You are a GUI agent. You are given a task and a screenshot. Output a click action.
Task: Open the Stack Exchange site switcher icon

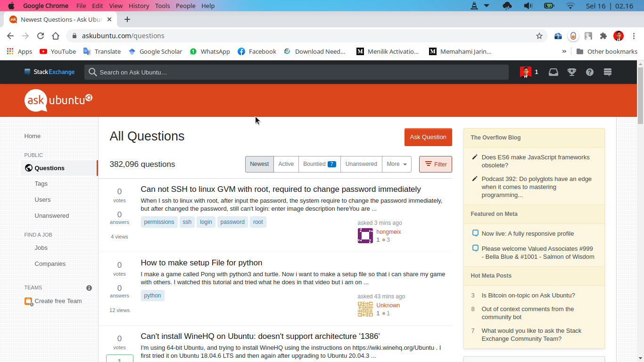pyautogui.click(x=608, y=72)
